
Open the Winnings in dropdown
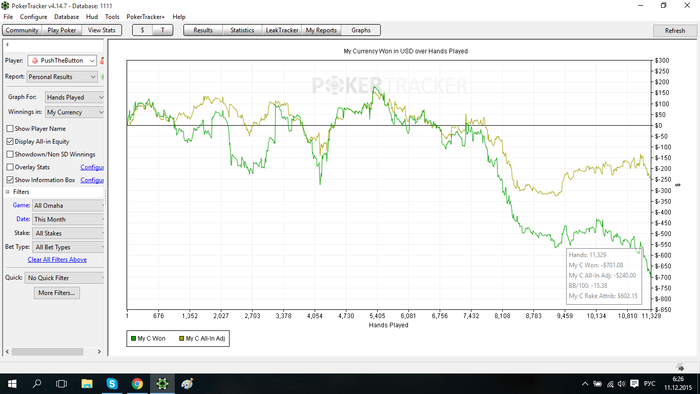[75, 112]
